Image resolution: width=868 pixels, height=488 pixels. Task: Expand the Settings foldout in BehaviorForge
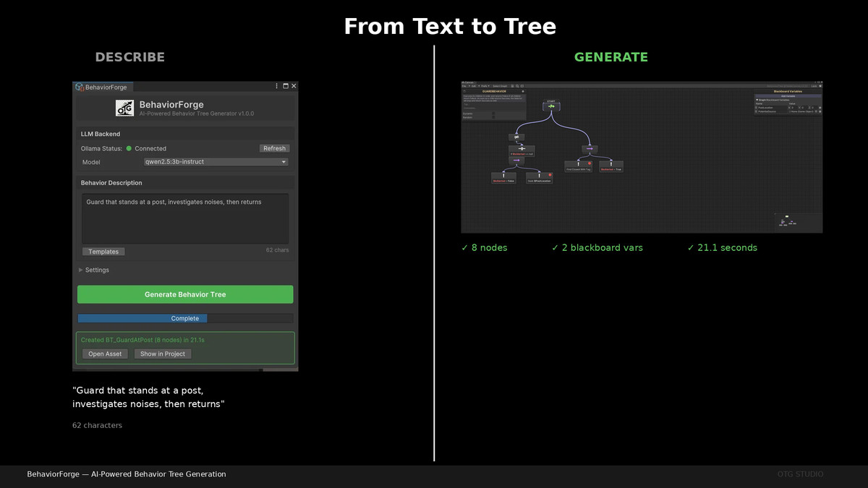pyautogui.click(x=98, y=270)
